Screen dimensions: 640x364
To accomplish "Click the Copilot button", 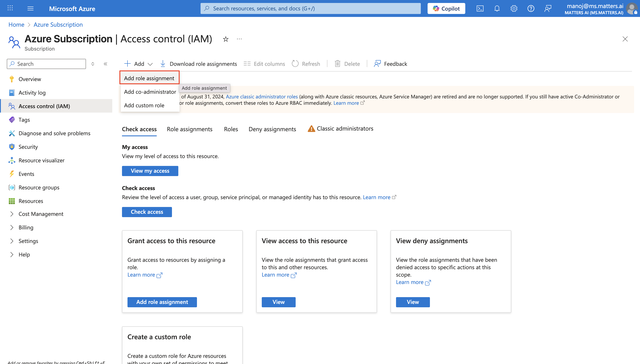I will point(446,8).
